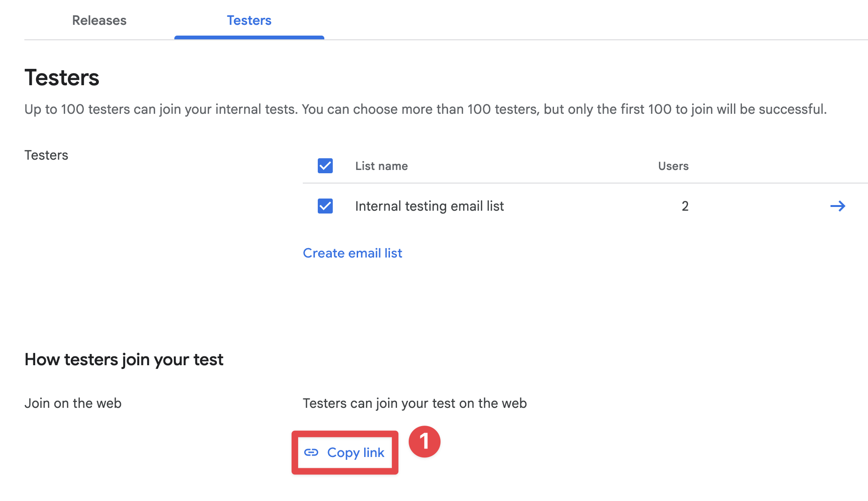The image size is (868, 501).
Task: Click the How testers join your test heading
Action: click(124, 359)
